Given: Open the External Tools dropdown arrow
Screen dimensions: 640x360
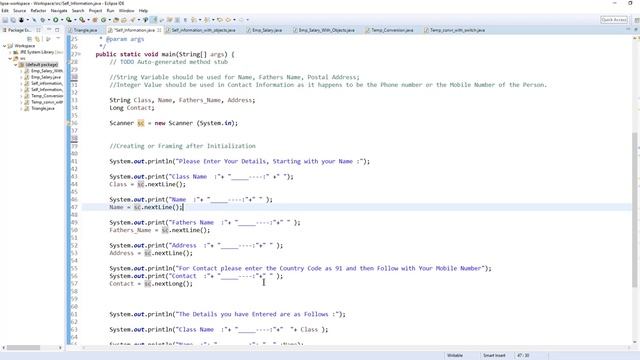Looking at the screenshot, I should point(89,20).
